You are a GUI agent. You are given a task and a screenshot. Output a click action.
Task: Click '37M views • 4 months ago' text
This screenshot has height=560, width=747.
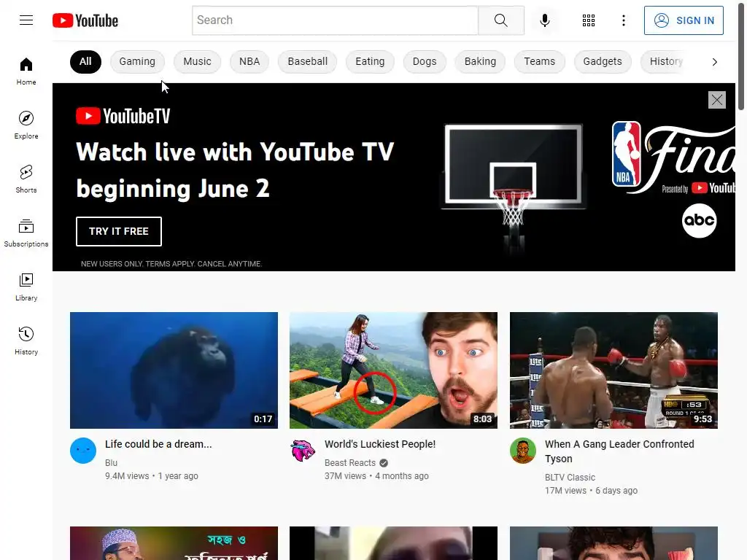(376, 475)
